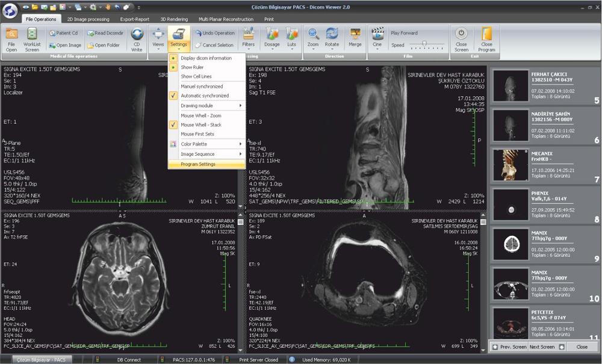Click Close button in thumbnail panel

(x=582, y=347)
